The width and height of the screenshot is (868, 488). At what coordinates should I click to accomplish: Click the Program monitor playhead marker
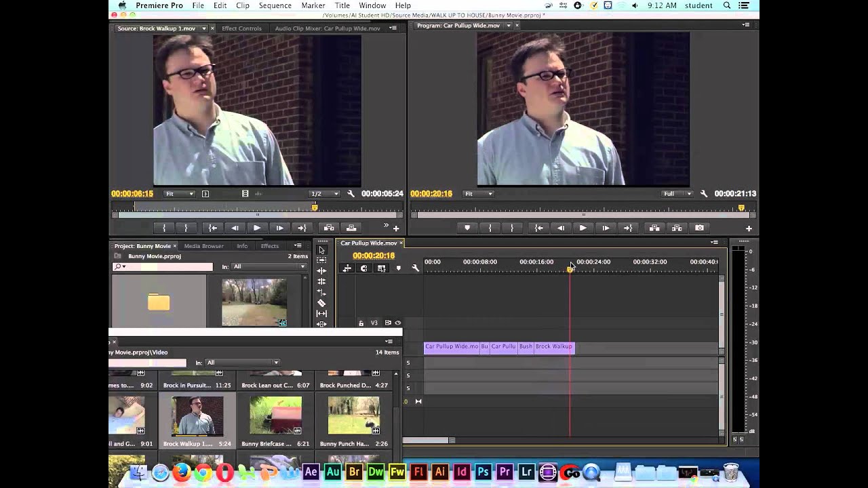click(x=741, y=208)
